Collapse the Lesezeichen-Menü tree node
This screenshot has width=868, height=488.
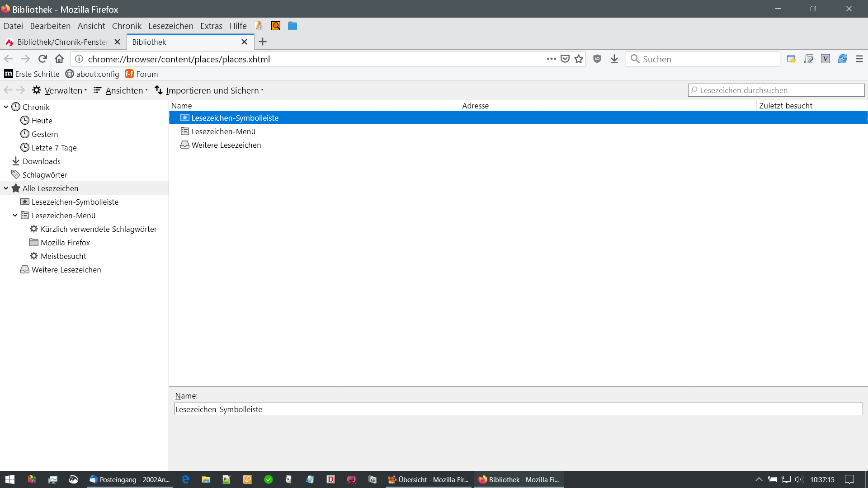[x=15, y=216]
